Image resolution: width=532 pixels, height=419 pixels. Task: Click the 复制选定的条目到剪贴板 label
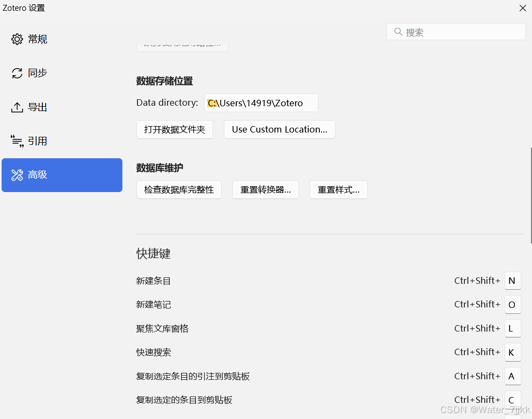click(184, 400)
